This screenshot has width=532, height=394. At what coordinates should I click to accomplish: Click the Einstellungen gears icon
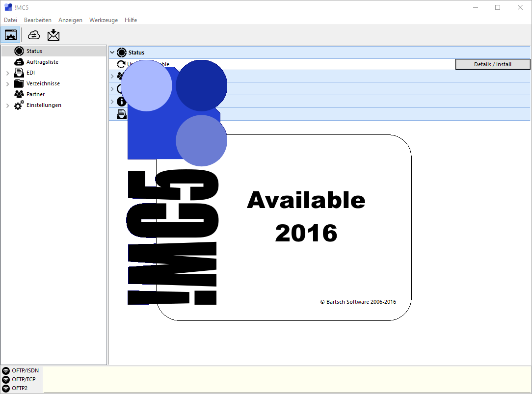[x=19, y=105]
